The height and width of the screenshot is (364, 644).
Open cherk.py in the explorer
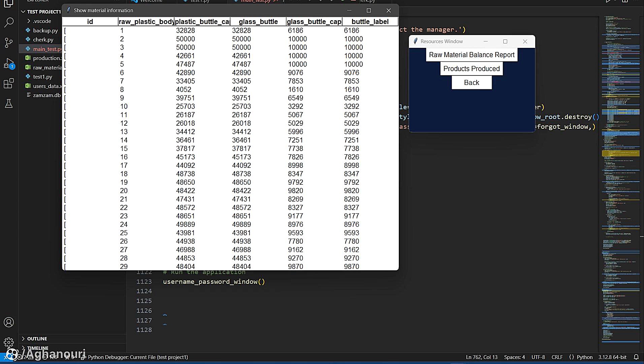click(x=43, y=39)
